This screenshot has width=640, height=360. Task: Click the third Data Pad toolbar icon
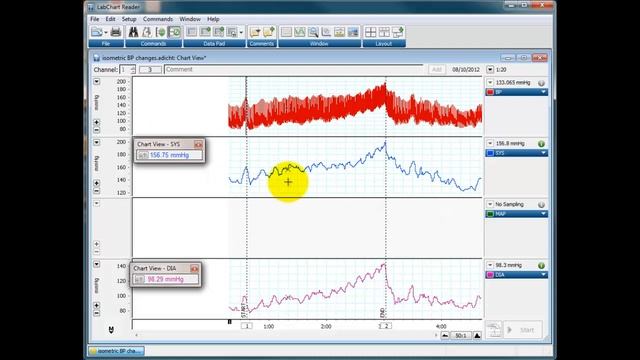219,32
